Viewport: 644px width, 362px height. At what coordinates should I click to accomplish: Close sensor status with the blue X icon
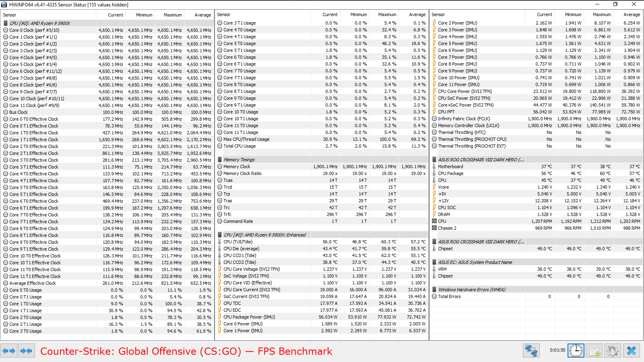point(632,351)
